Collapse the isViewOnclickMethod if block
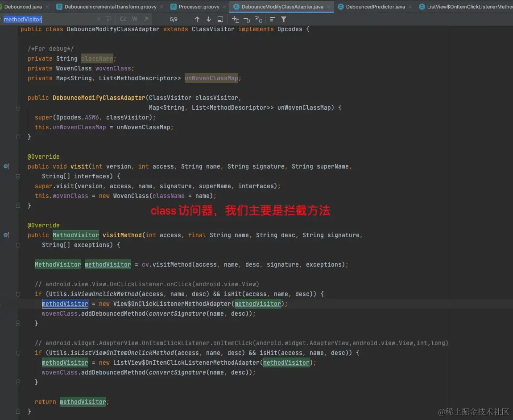The height and width of the screenshot is (420, 513). point(18,294)
